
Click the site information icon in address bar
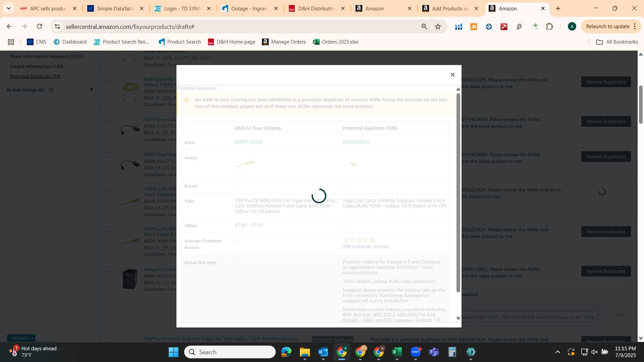[57, 26]
